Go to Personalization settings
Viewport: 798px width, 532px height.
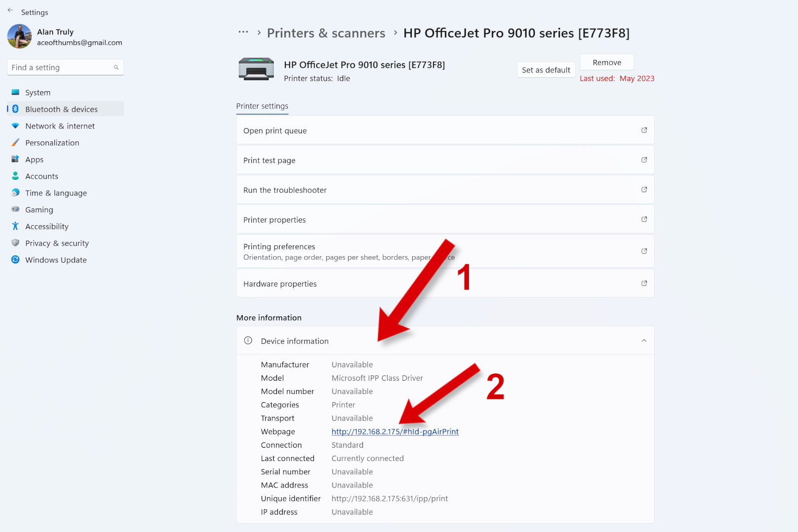coord(52,143)
